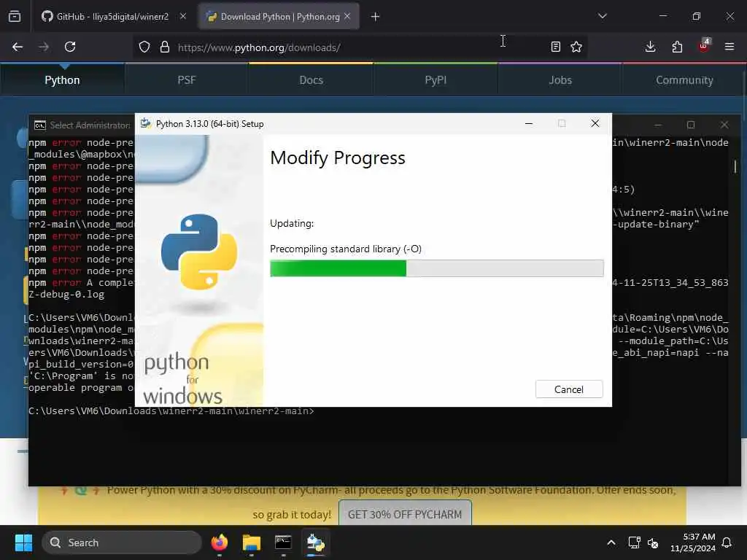Image resolution: width=747 pixels, height=560 pixels.
Task: Bookmark this page with the star
Action: click(x=576, y=47)
